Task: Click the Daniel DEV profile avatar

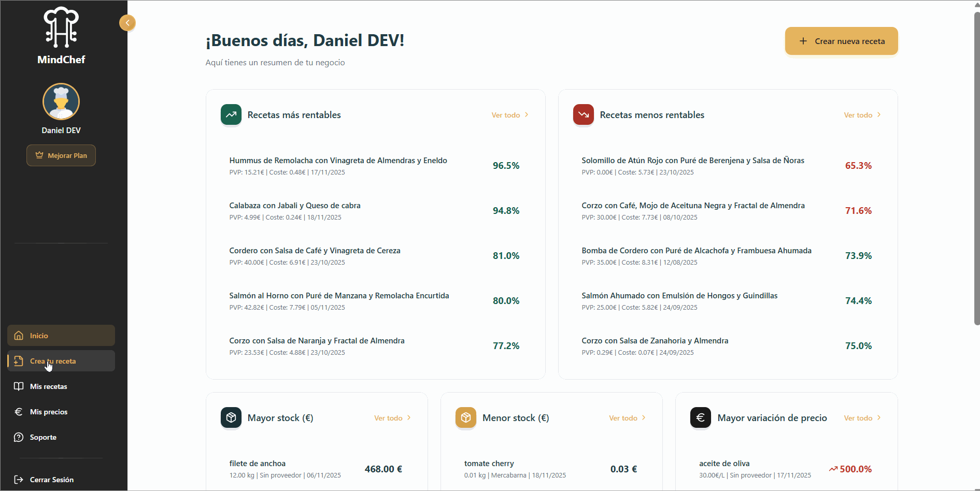Action: tap(61, 102)
